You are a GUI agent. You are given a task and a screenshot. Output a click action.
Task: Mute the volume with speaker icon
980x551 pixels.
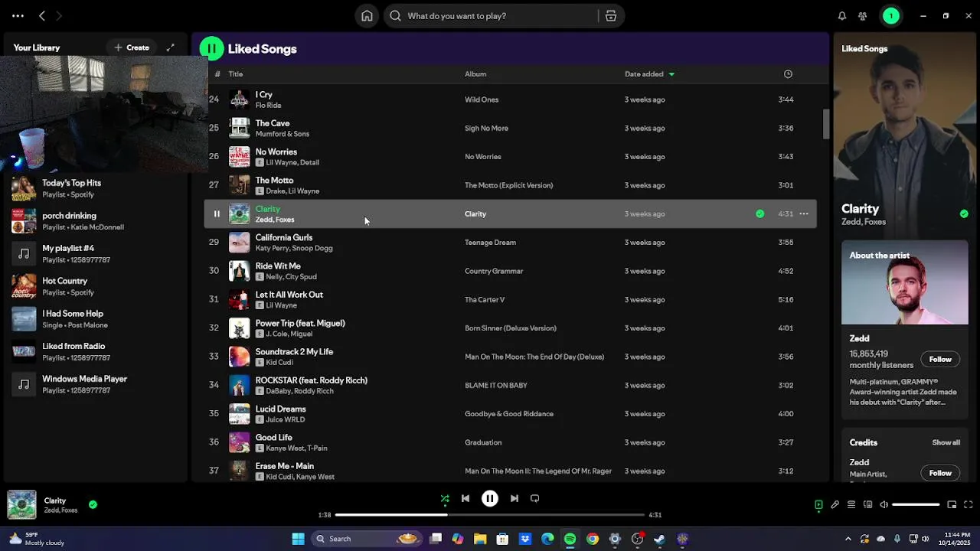click(884, 505)
